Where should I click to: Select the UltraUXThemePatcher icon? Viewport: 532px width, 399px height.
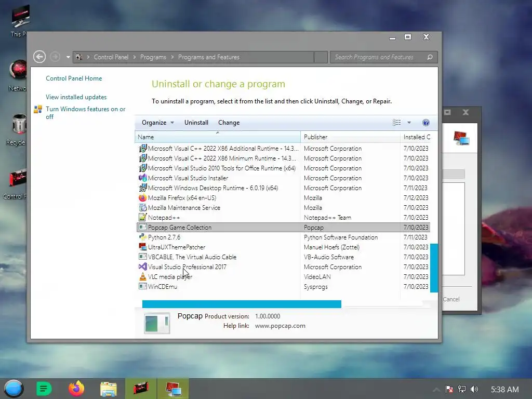coord(143,247)
